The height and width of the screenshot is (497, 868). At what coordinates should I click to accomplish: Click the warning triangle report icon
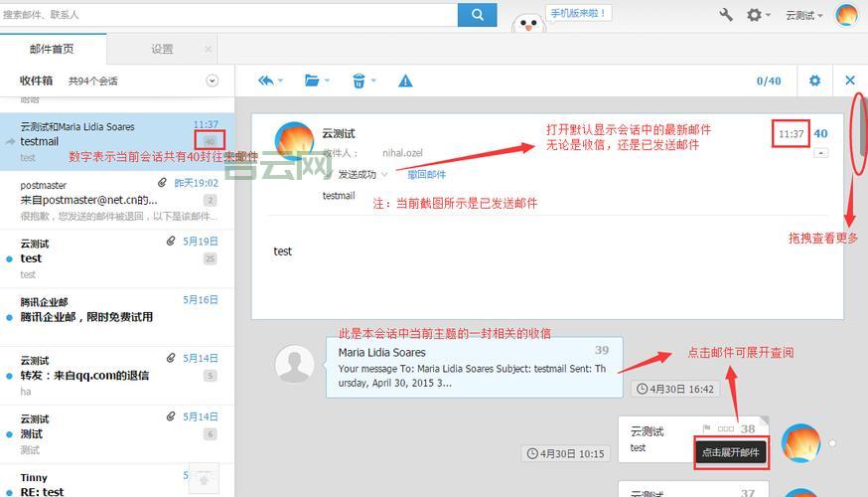point(405,81)
